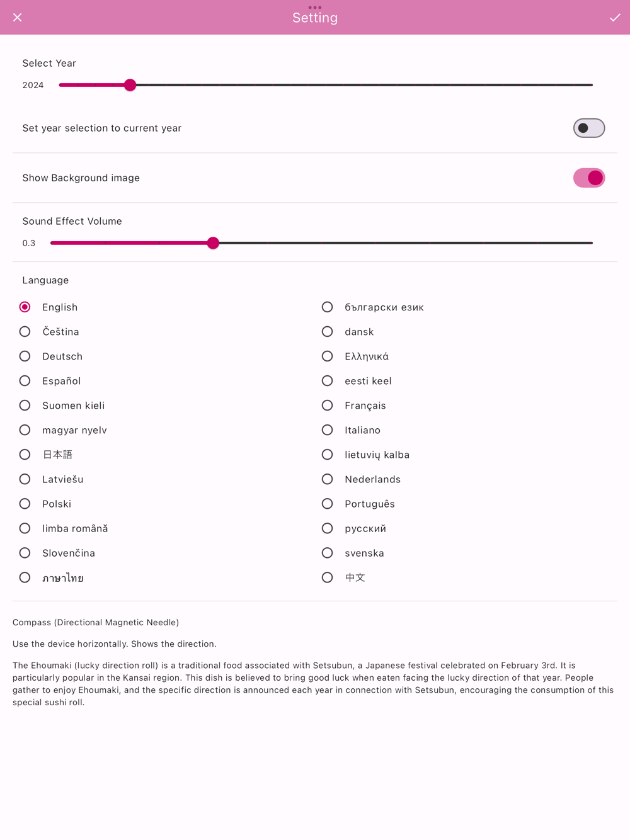Pick Français from the language list
The height and width of the screenshot is (840, 630).
pyautogui.click(x=328, y=406)
